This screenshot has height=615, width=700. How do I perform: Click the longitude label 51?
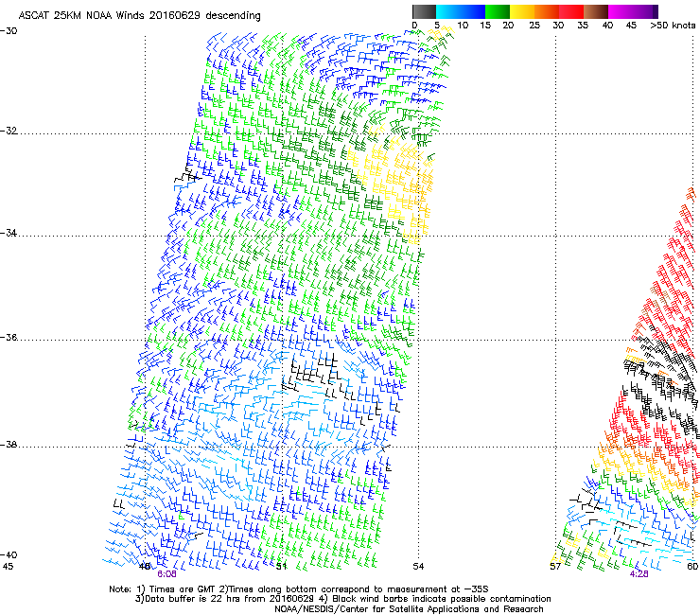point(281,567)
